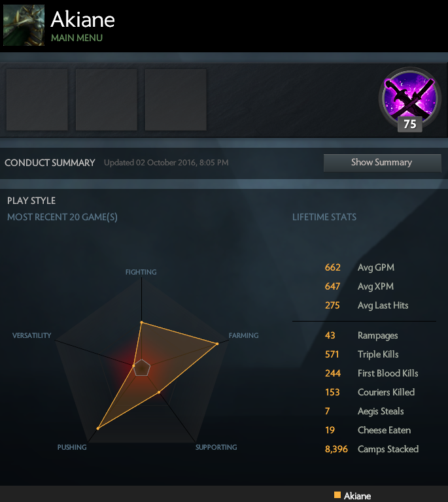Viewport: 448px width, 502px height.
Task: Click the Akiane profile name heading
Action: [83, 19]
